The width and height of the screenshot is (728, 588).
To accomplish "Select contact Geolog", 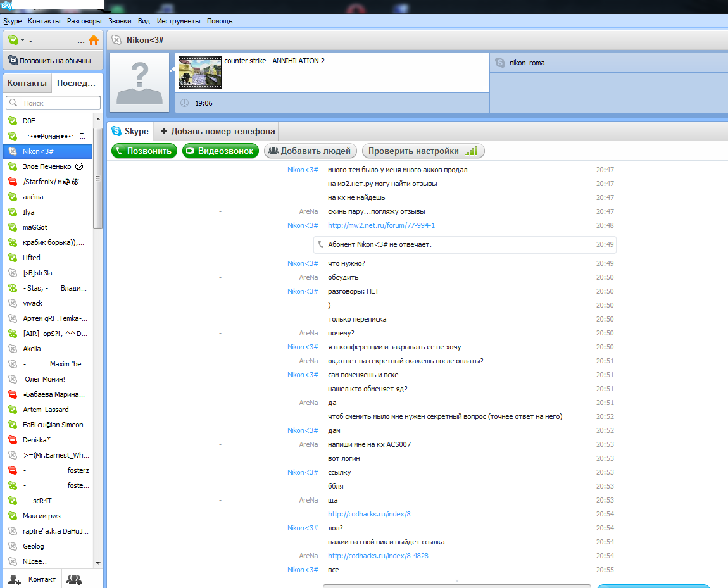I will point(48,546).
